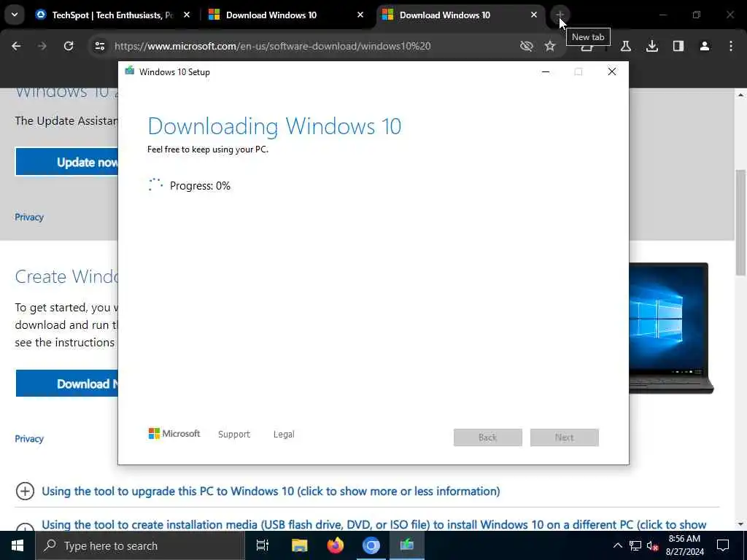
Task: Launch Firefox from taskbar
Action: coord(336,545)
